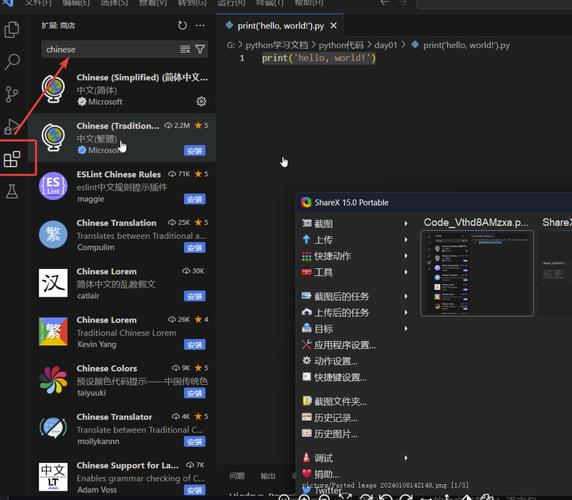This screenshot has height=500, width=572.
Task: Open 历史记录 in ShareX
Action: (355, 418)
